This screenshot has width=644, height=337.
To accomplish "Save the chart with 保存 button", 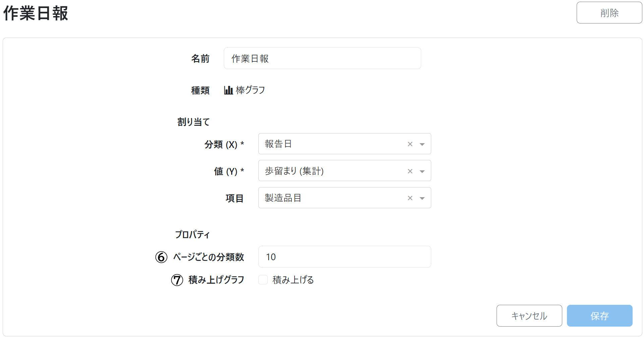I will click(599, 316).
